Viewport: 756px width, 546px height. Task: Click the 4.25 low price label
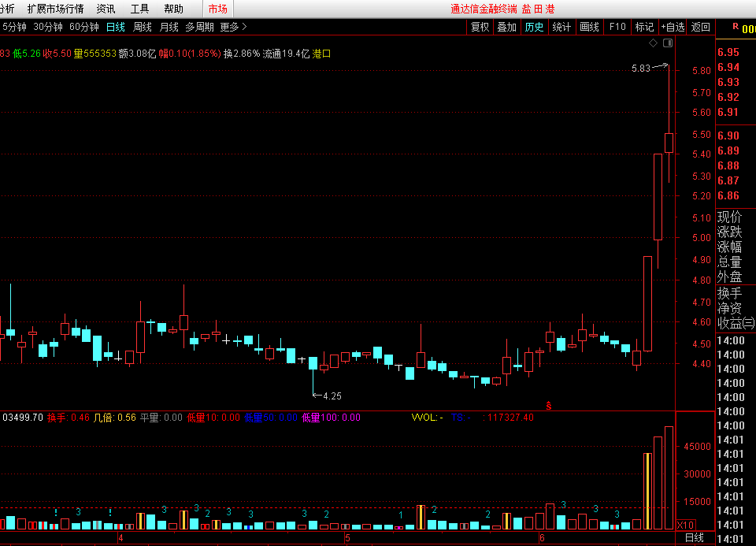(x=332, y=396)
